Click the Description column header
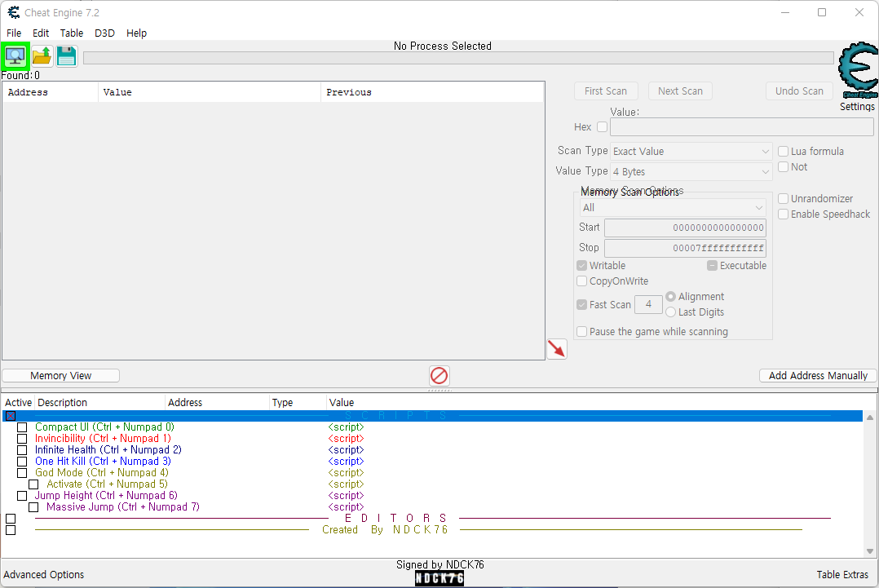 coord(100,402)
